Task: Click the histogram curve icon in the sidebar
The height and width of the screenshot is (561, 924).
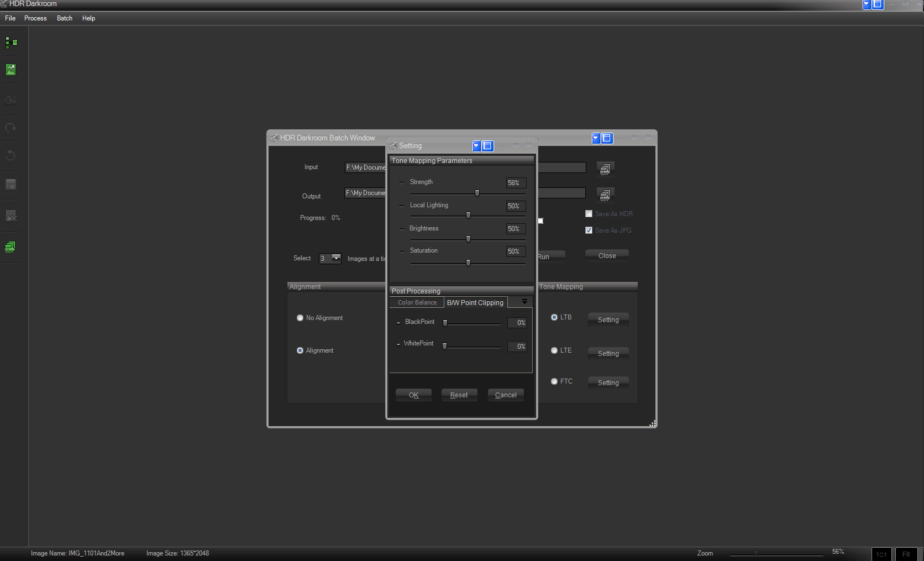Action: [11, 100]
